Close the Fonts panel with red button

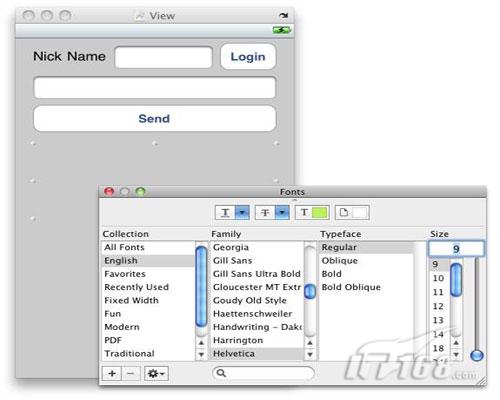pyautogui.click(x=109, y=191)
